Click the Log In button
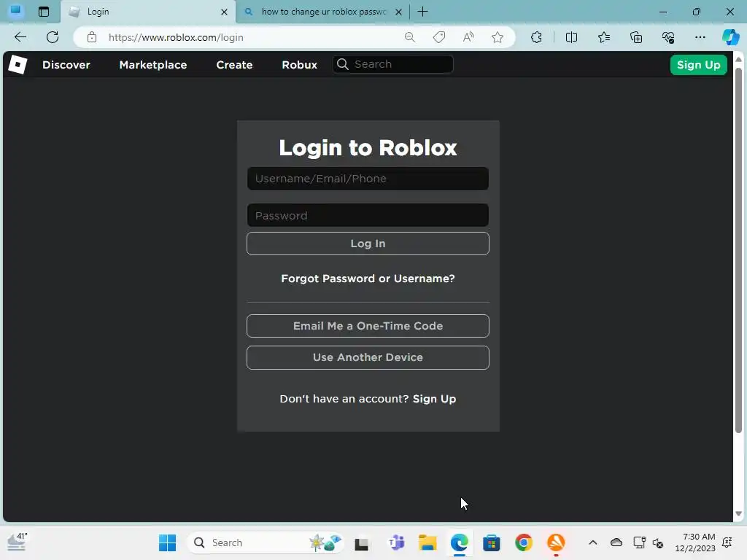The image size is (747, 560). click(x=368, y=244)
